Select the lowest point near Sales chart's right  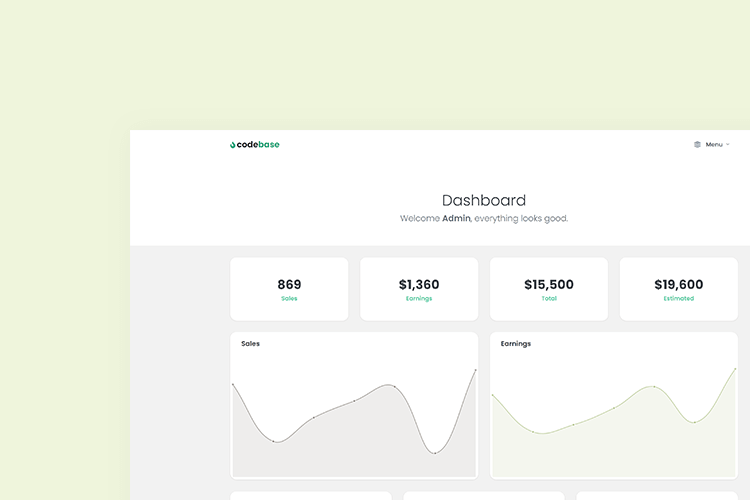pos(435,453)
